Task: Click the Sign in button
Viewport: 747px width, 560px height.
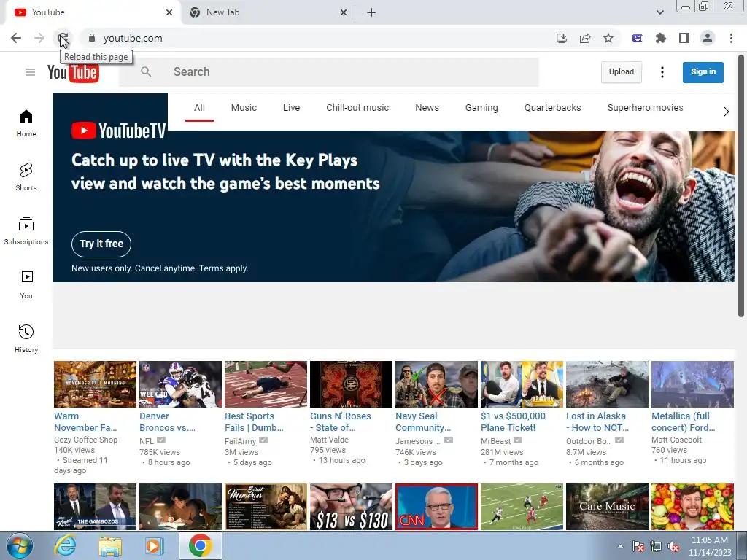Action: pyautogui.click(x=703, y=72)
